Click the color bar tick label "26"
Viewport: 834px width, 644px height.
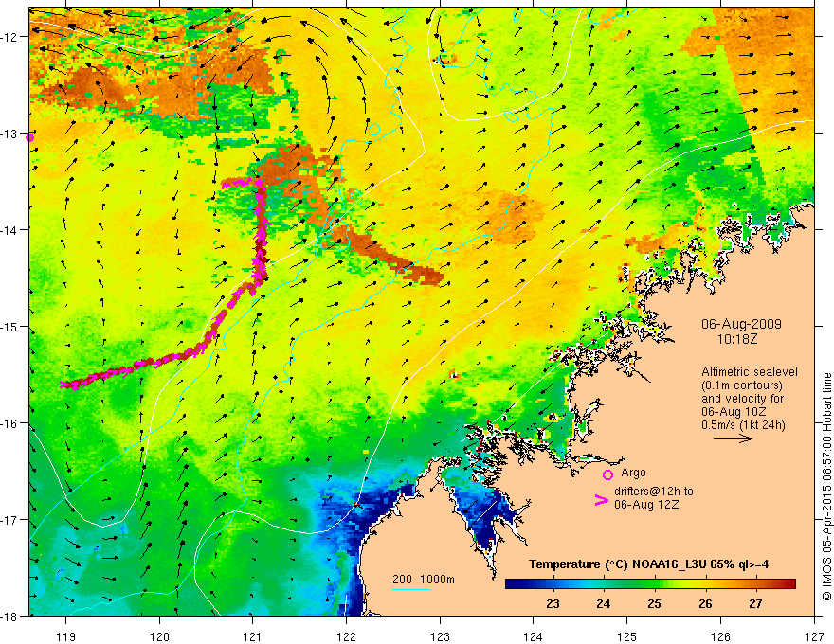point(705,604)
